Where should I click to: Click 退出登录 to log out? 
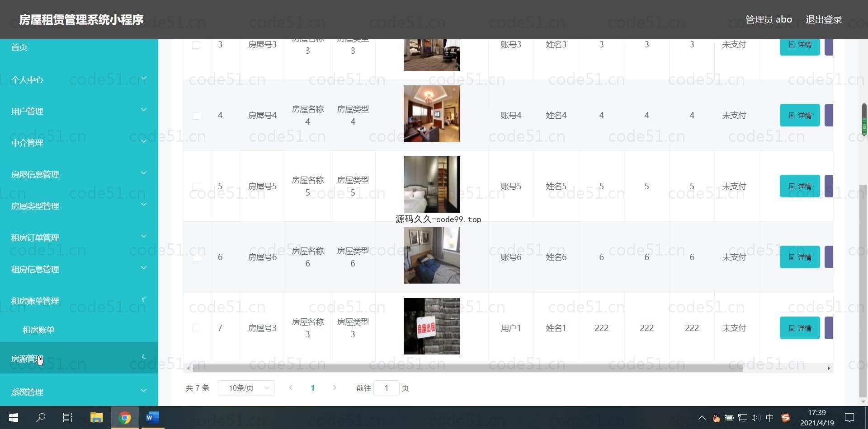pos(823,19)
